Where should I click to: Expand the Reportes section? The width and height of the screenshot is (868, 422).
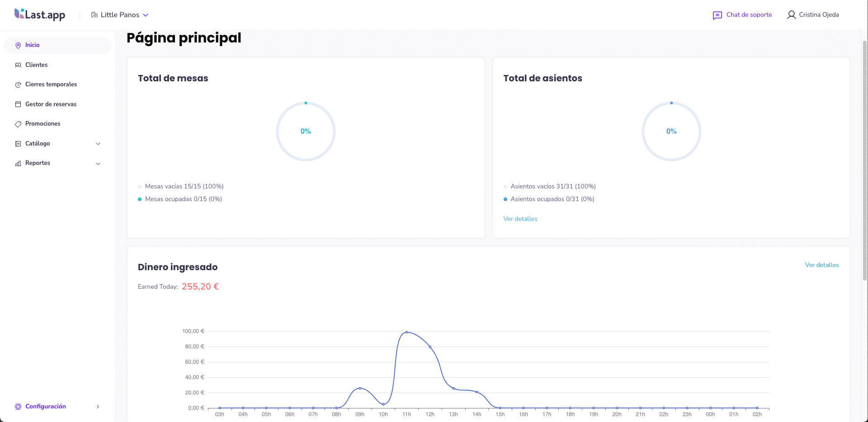coord(98,163)
